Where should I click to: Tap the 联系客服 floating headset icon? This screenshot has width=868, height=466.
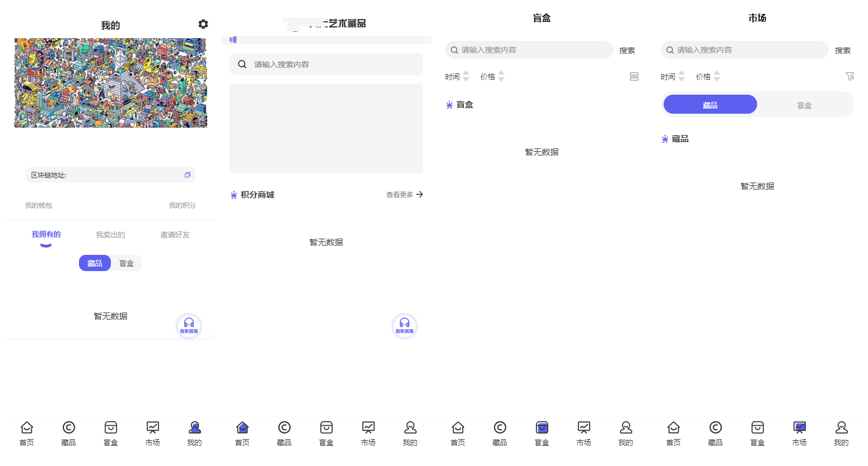click(189, 325)
